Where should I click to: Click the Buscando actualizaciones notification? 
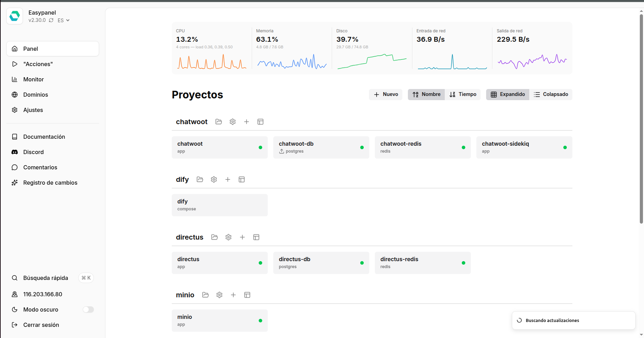click(574, 320)
